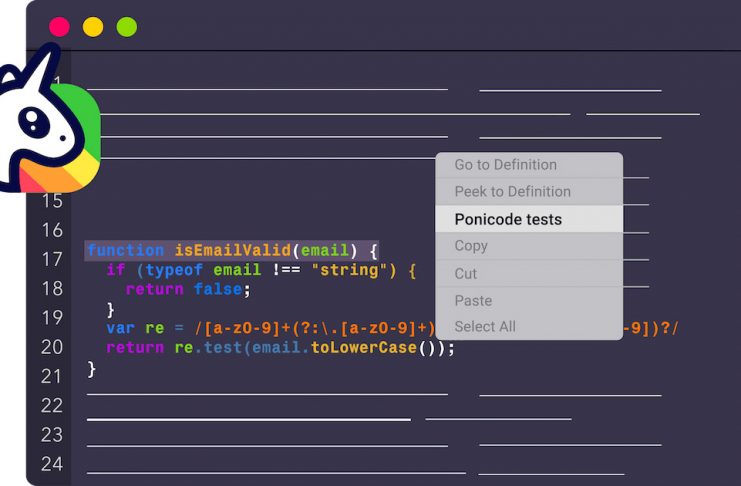Select Copy from the context menu
Viewport: 741px width, 486px height.
tap(529, 246)
